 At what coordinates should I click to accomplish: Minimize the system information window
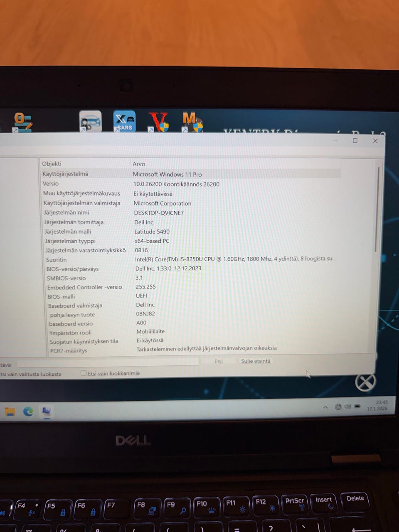(335, 140)
